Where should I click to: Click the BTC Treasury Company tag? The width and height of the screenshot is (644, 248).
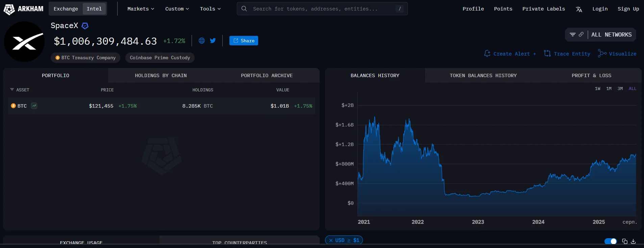tap(85, 58)
